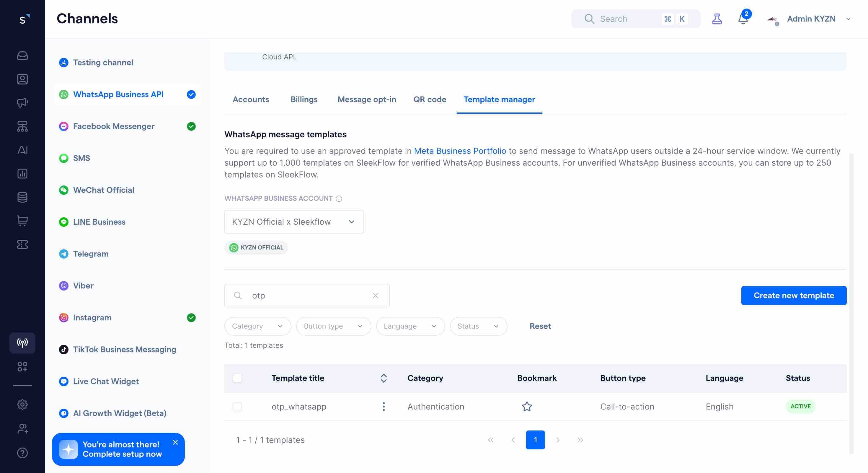The height and width of the screenshot is (473, 868).
Task: Open the AI icon in sidebar
Action: pyautogui.click(x=22, y=150)
